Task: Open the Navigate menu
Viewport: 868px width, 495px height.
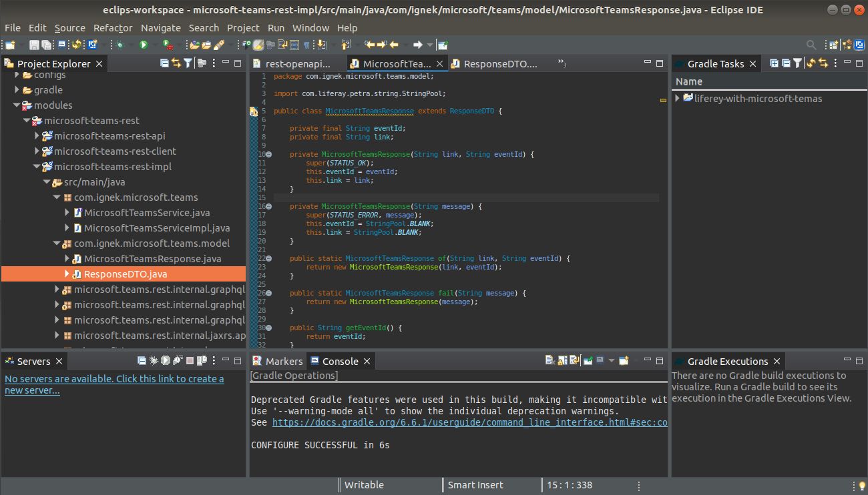Action: click(x=161, y=28)
